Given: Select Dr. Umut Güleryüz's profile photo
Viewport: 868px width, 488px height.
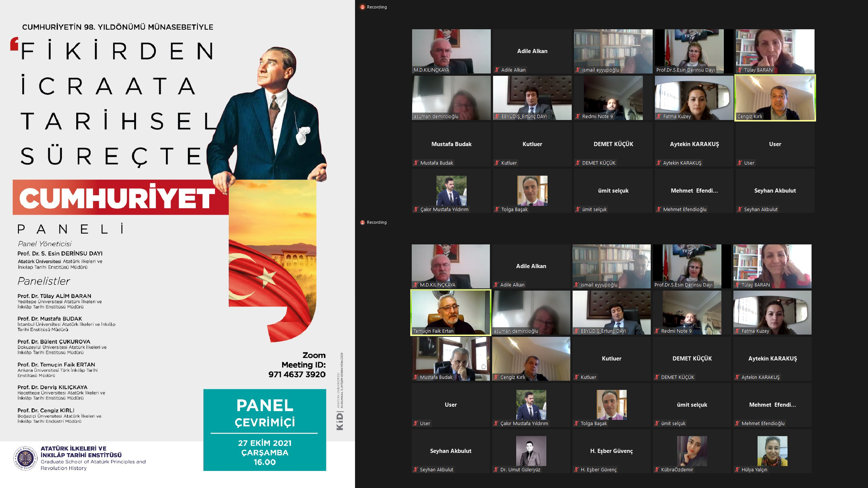Looking at the screenshot, I should [x=531, y=451].
